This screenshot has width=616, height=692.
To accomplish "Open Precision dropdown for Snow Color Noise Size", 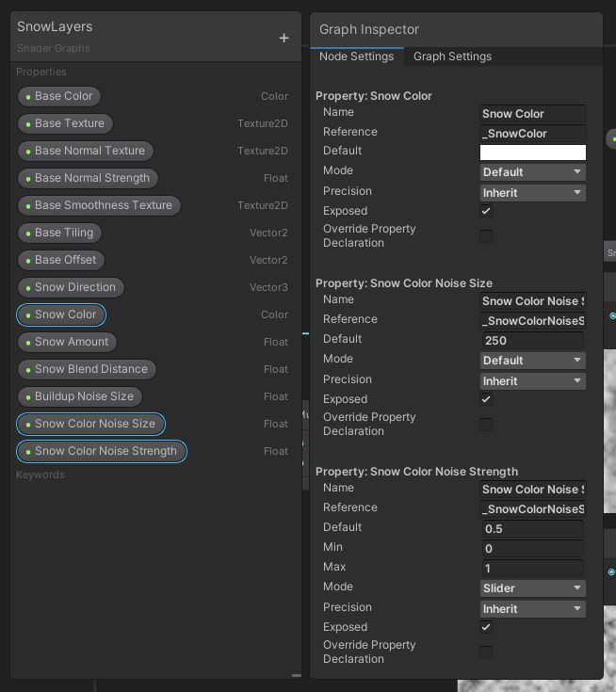I will (532, 381).
